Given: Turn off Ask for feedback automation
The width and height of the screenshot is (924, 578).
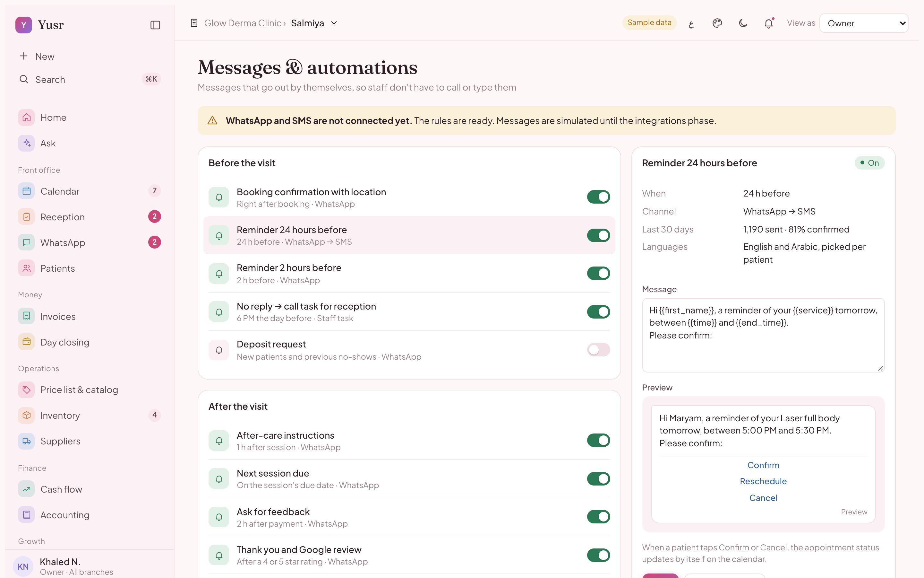Looking at the screenshot, I should click(x=598, y=517).
